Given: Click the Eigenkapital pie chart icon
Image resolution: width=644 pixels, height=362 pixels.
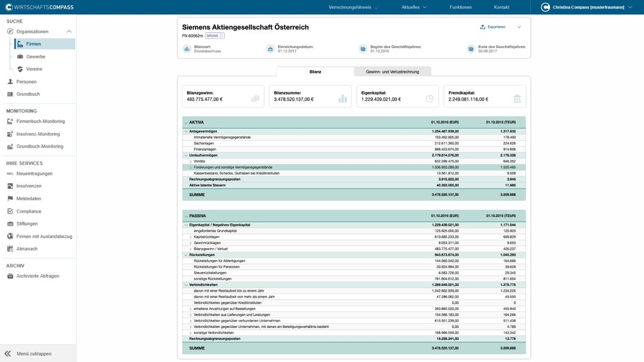Looking at the screenshot, I should [429, 98].
